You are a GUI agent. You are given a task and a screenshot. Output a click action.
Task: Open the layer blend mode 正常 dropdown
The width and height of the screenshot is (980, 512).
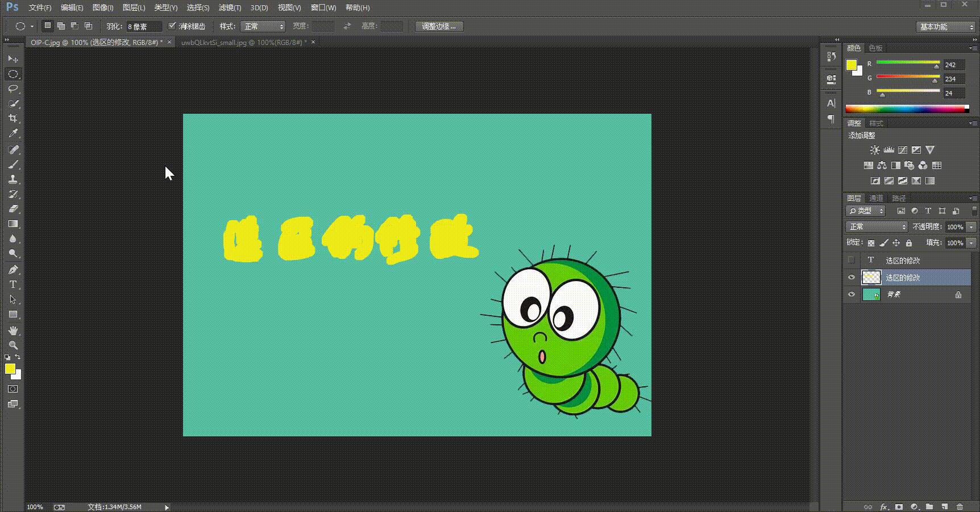pos(877,227)
